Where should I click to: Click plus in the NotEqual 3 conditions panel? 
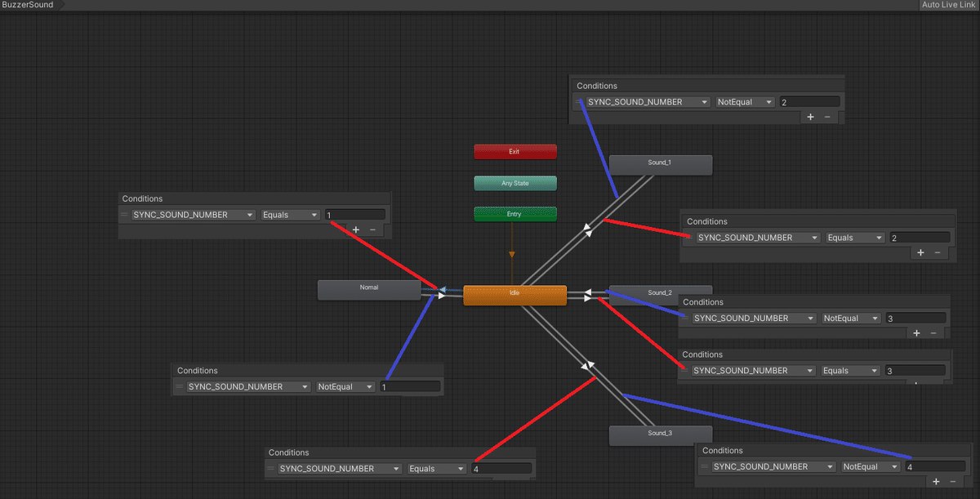(x=916, y=332)
